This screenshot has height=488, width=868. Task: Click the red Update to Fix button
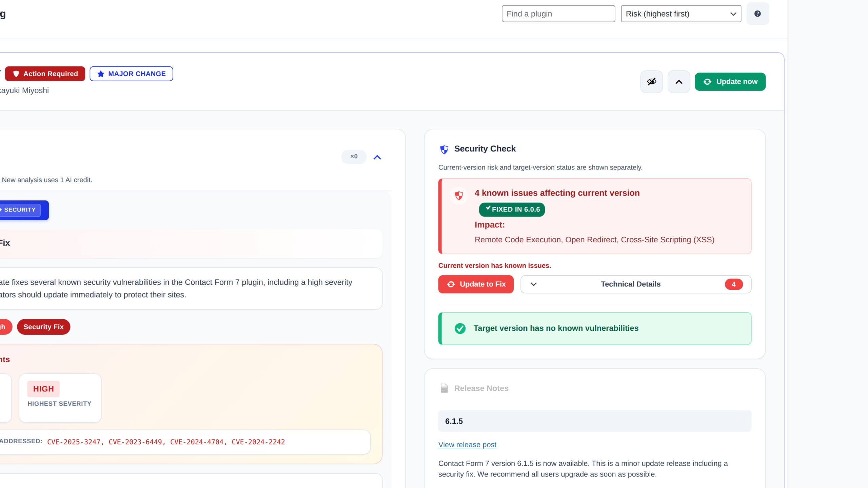coord(476,284)
